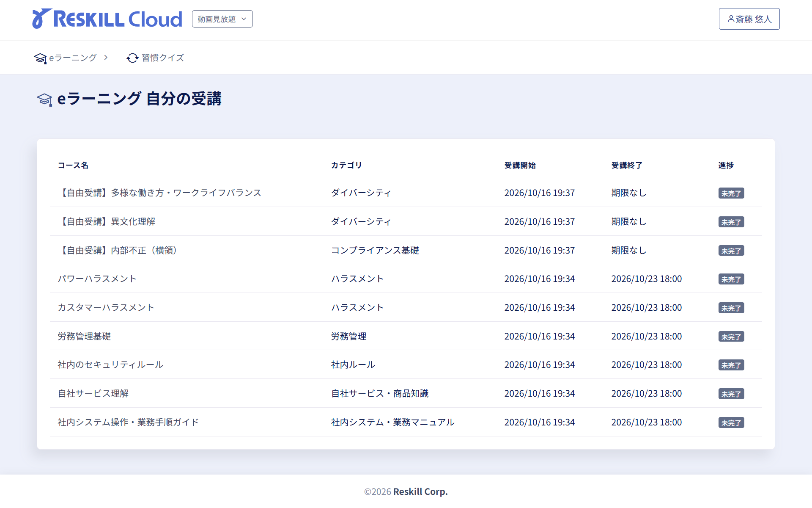Click end date of カスタマーハラスメント row
This screenshot has width=812, height=508.
647,307
